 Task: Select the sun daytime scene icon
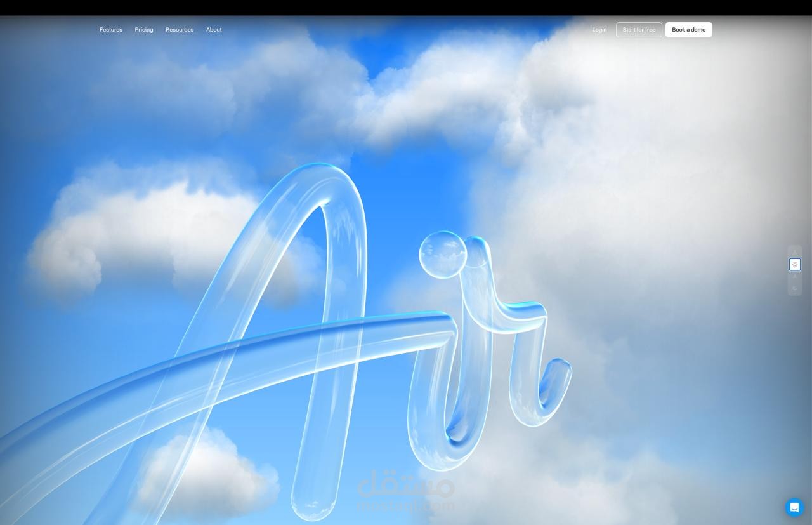[x=795, y=265]
